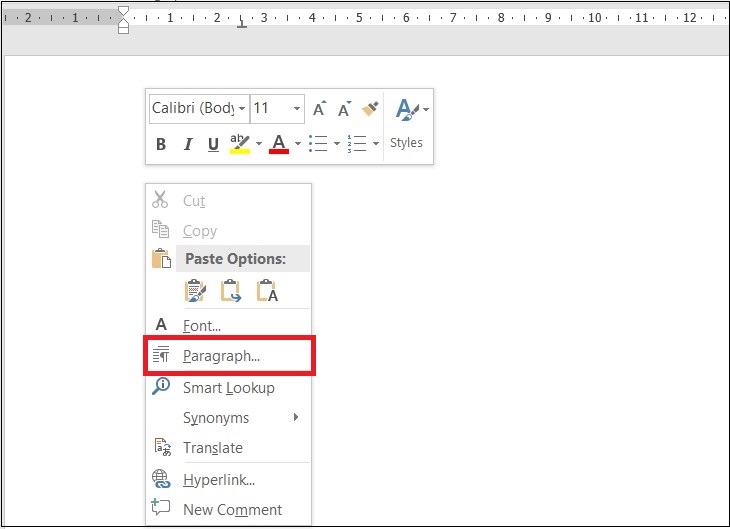Click the Smart Lookup magnifier icon
This screenshot has height=529, width=730.
pos(161,386)
